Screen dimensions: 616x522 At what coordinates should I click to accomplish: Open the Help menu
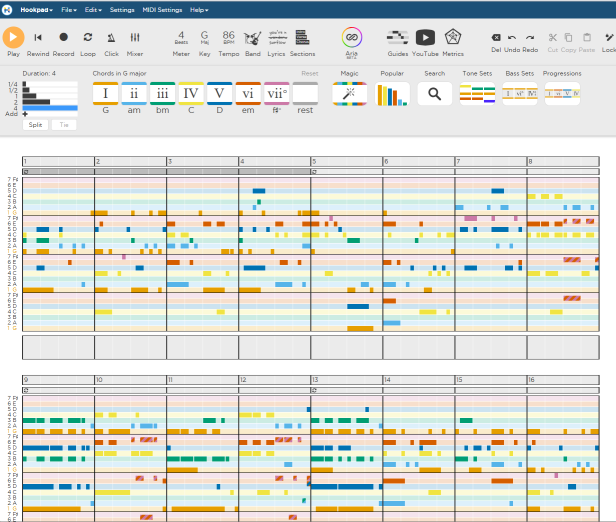point(199,10)
